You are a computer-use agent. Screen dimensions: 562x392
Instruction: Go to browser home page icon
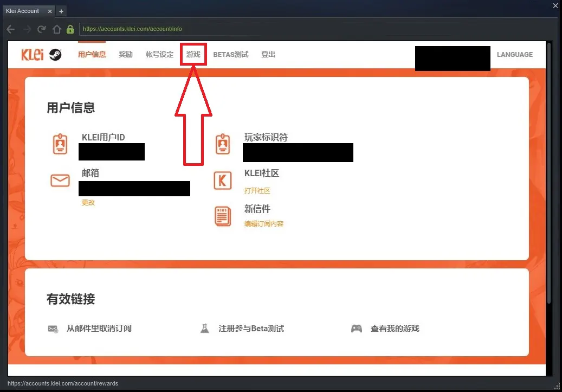coord(56,29)
